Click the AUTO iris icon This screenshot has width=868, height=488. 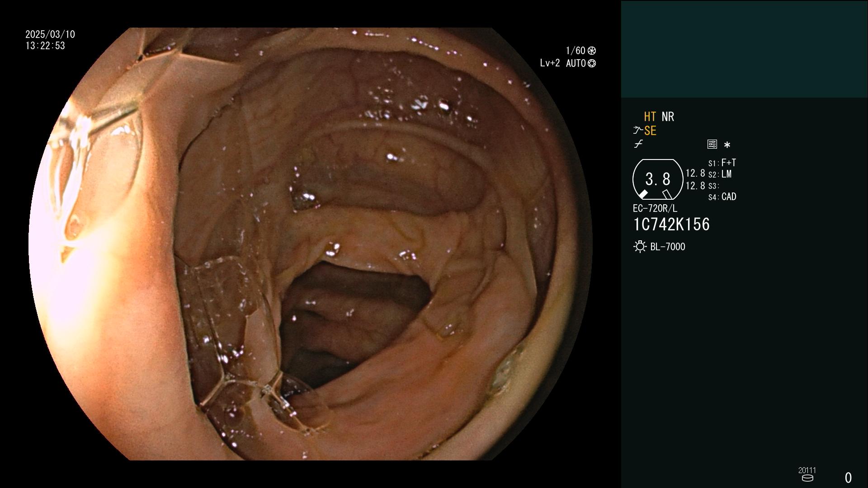tap(592, 63)
